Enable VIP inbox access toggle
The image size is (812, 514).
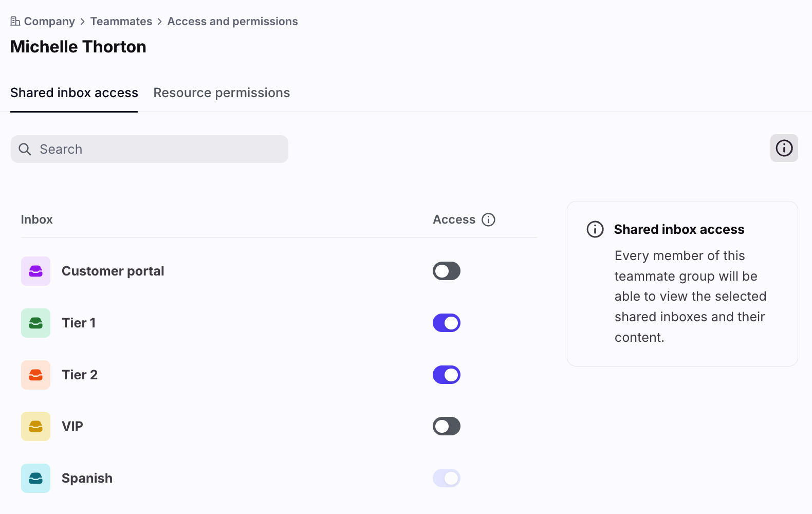[446, 426]
